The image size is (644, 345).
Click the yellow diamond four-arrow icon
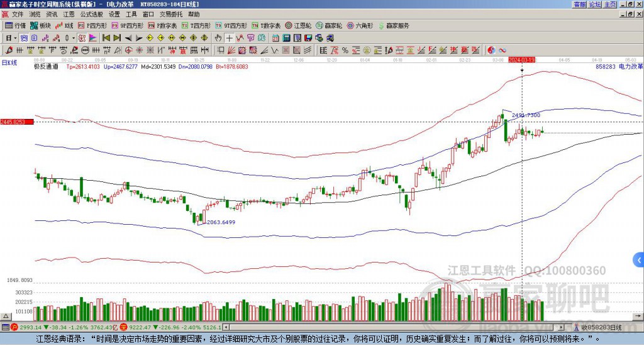point(204,38)
